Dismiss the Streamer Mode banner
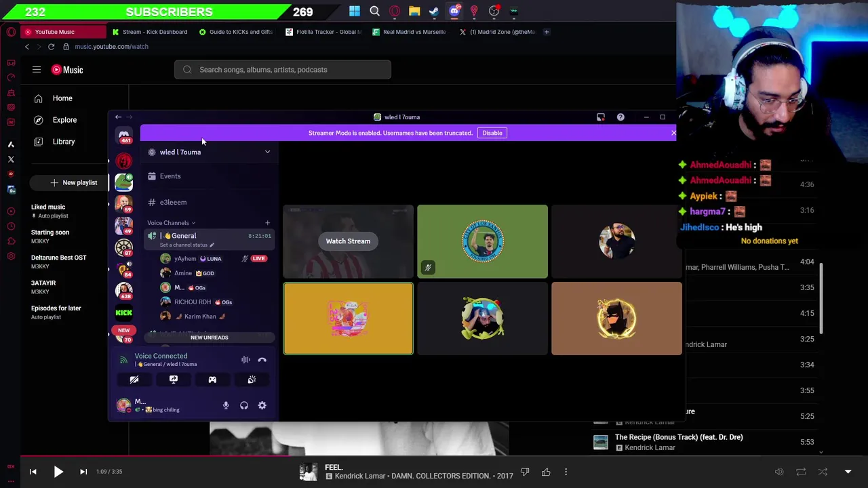Image resolution: width=868 pixels, height=488 pixels. [673, 133]
